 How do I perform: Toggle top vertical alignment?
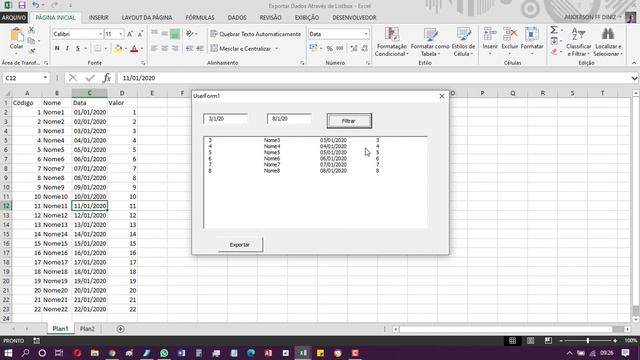[154, 34]
